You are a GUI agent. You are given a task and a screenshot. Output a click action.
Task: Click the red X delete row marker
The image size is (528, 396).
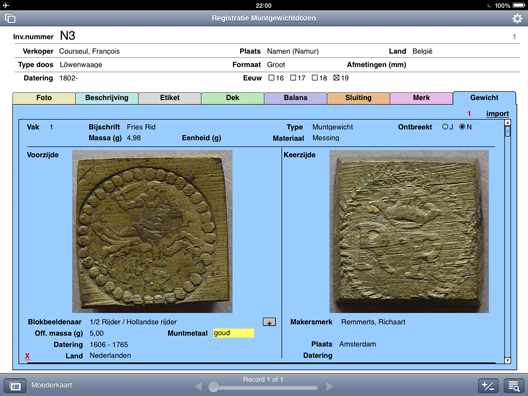click(27, 356)
